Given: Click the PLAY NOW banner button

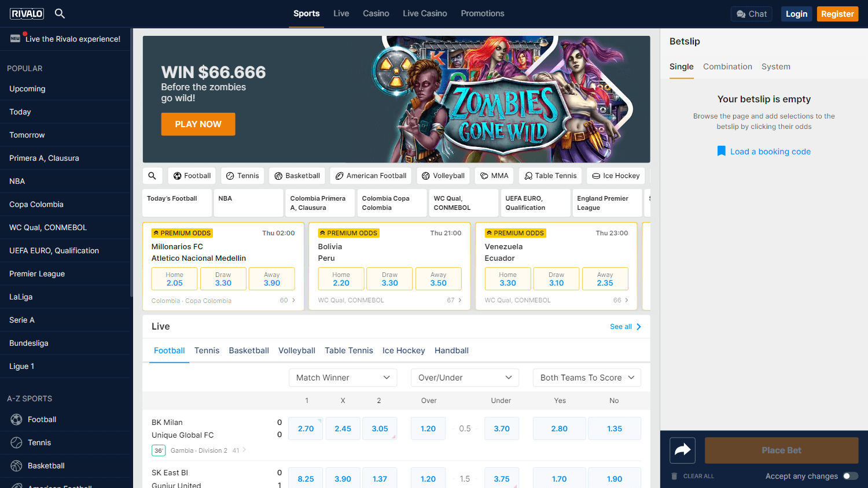Looking at the screenshot, I should [x=198, y=124].
